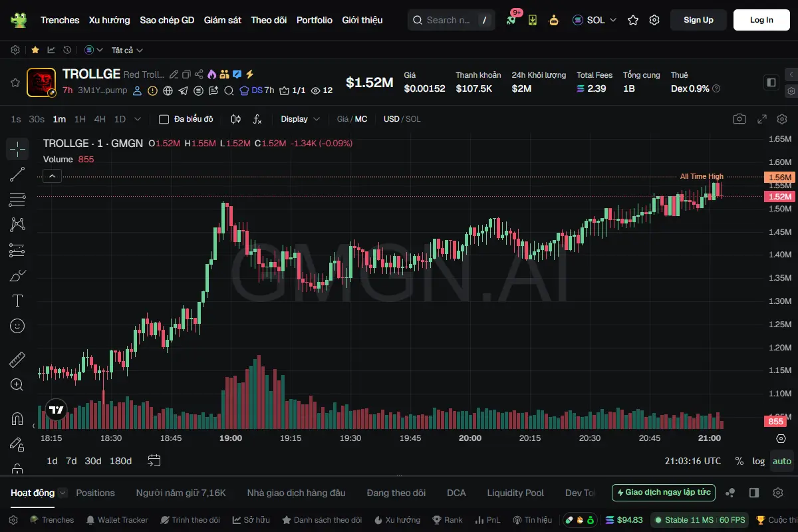
Task: Switch to the Liquidity Pool tab
Action: point(515,493)
